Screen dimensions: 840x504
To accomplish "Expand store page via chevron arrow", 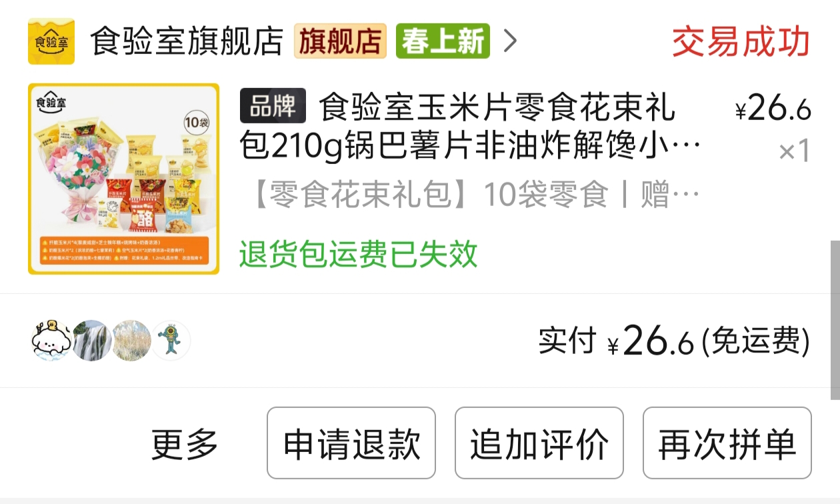I will [510, 41].
